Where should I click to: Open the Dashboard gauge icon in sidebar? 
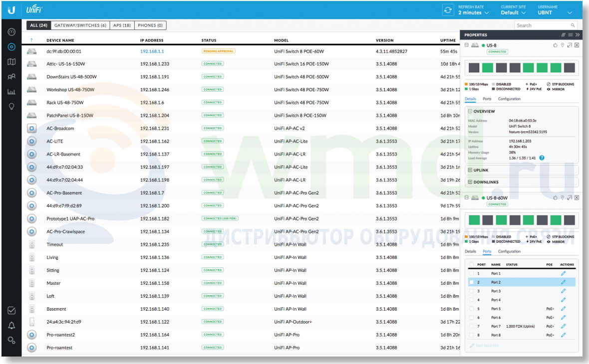(x=11, y=32)
